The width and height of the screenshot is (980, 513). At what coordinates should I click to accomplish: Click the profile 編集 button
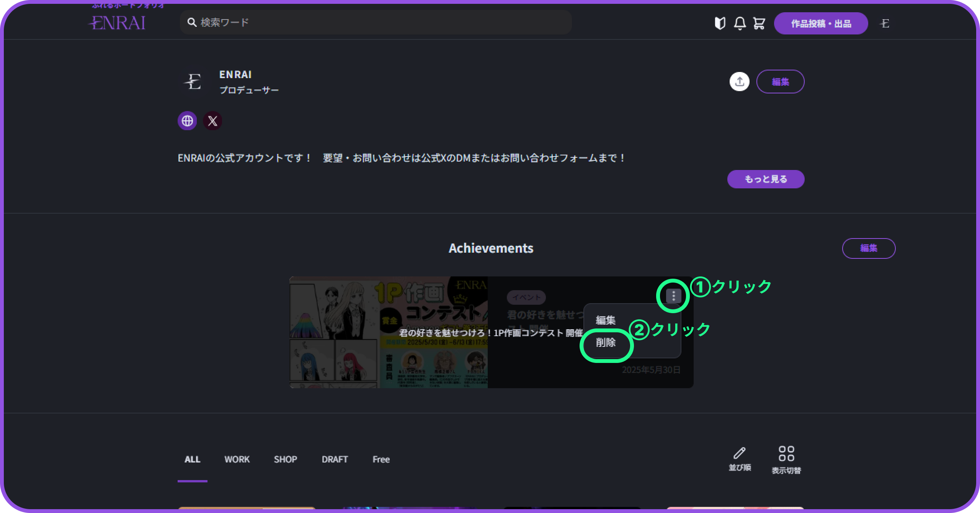780,82
